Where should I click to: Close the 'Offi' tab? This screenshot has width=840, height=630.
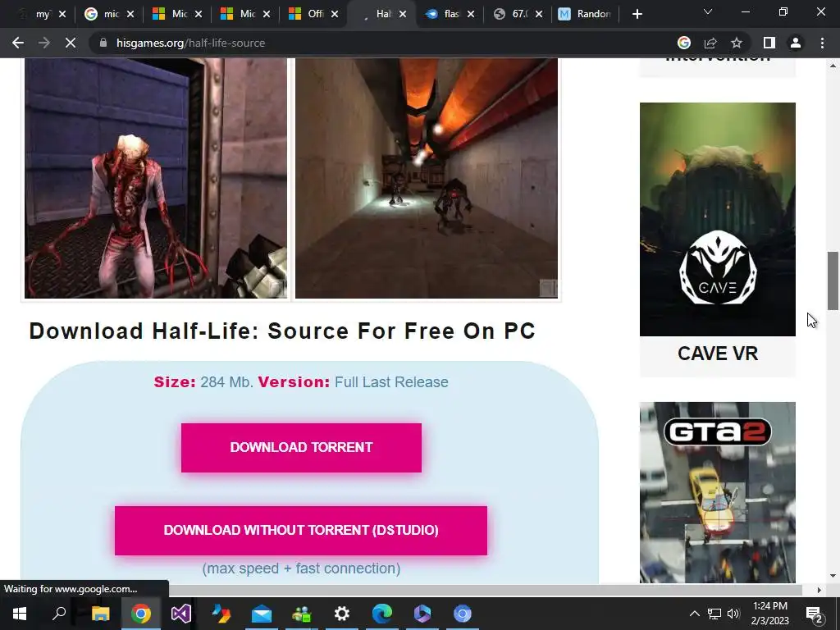point(335,14)
